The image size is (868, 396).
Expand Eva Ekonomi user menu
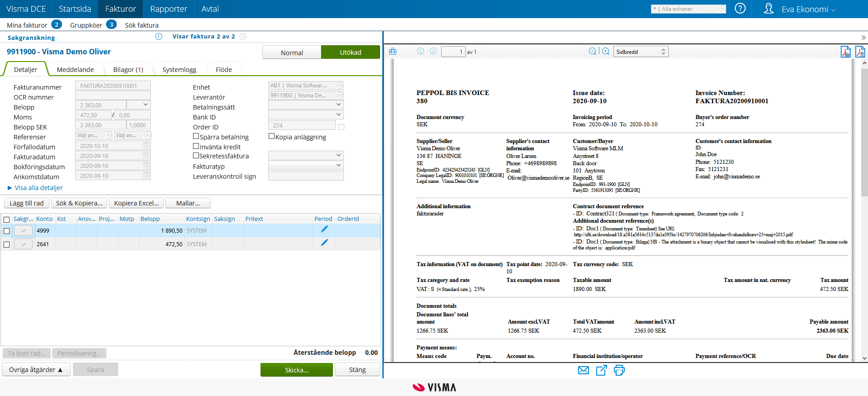[808, 9]
